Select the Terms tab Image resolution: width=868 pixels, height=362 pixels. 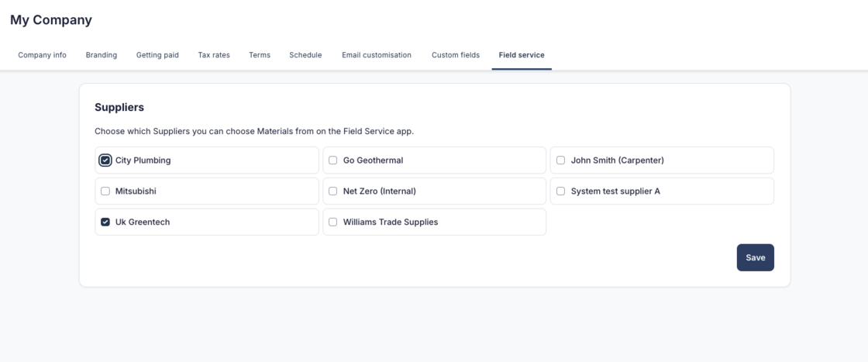pyautogui.click(x=260, y=55)
